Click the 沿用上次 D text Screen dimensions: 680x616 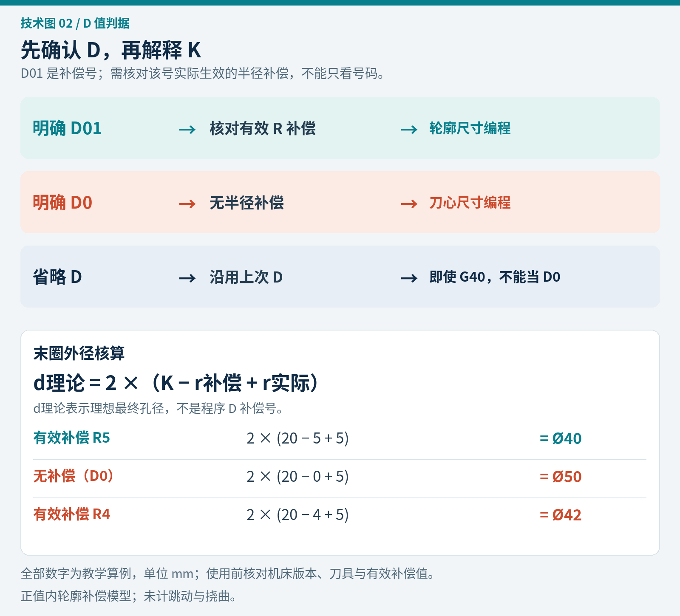coord(246,277)
